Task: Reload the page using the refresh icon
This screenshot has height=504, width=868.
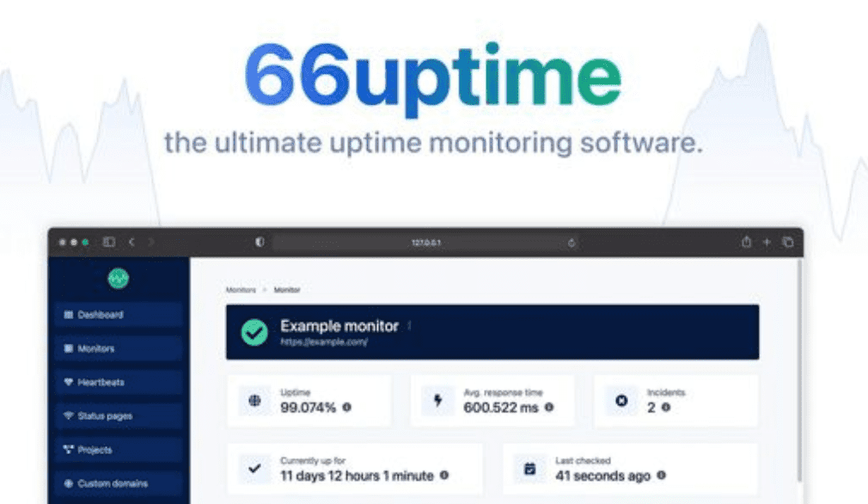Action: pyautogui.click(x=572, y=243)
